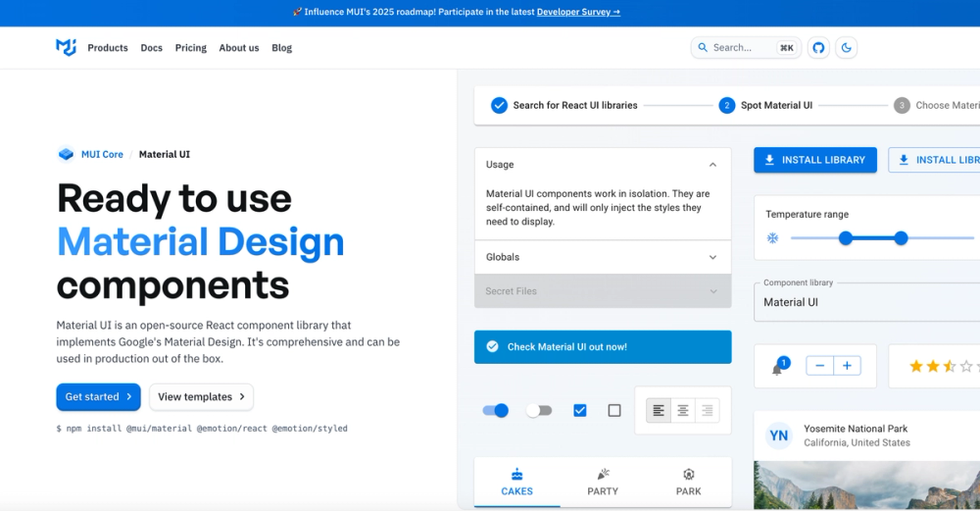Open the Component library select field
This screenshot has width=980, height=511.
click(867, 302)
